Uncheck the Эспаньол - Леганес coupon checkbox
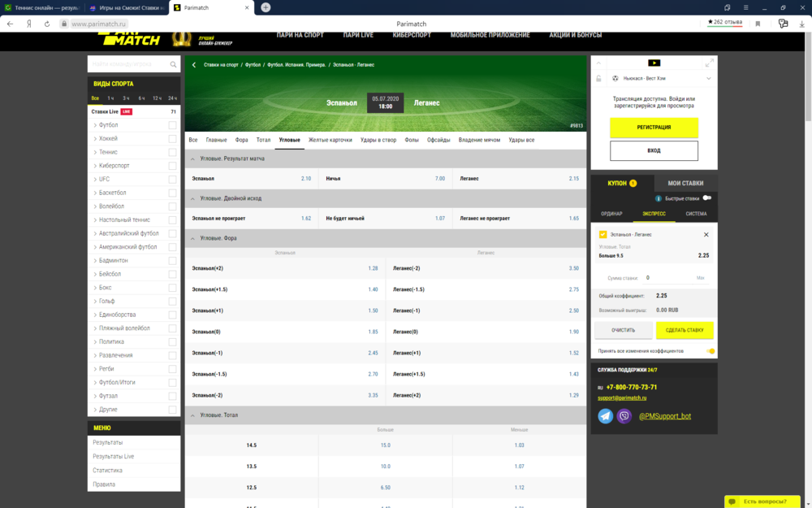The image size is (812, 508). click(603, 234)
